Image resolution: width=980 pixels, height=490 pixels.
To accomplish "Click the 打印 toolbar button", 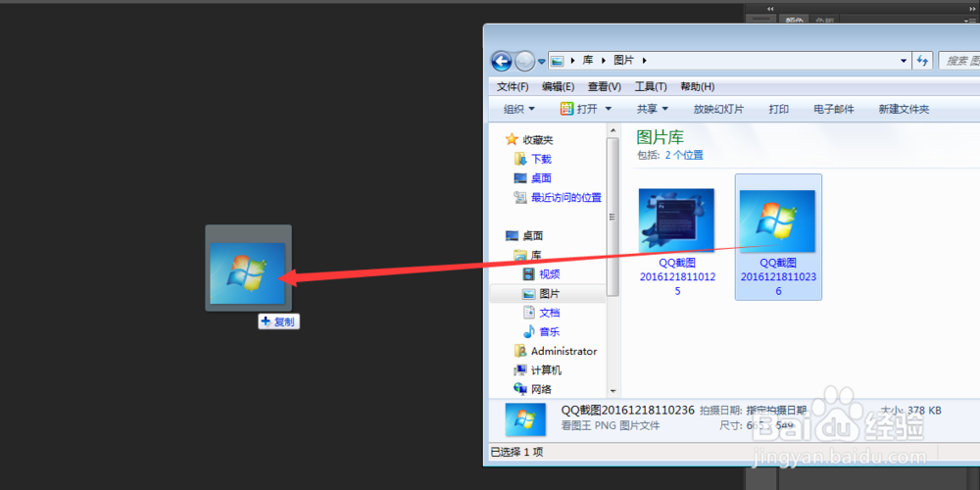I will click(x=779, y=109).
